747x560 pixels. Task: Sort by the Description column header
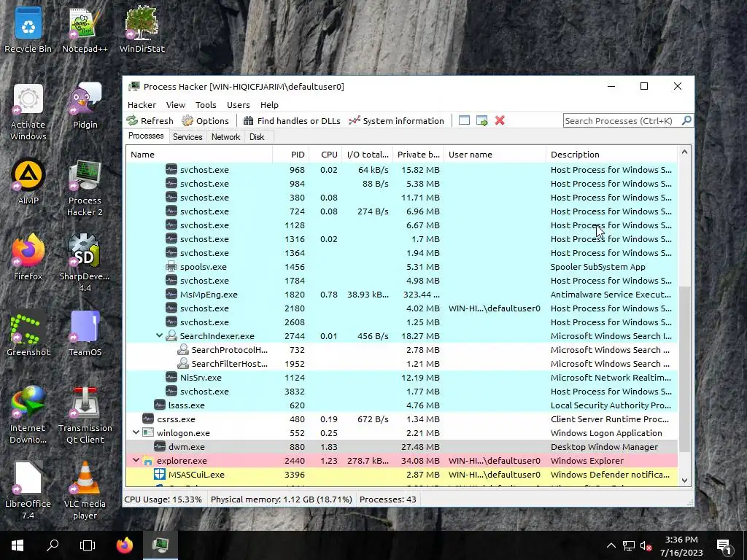click(611, 155)
